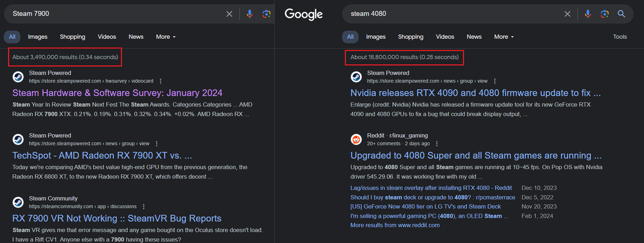Open options menu for Nvidia firmware result

pos(495,81)
